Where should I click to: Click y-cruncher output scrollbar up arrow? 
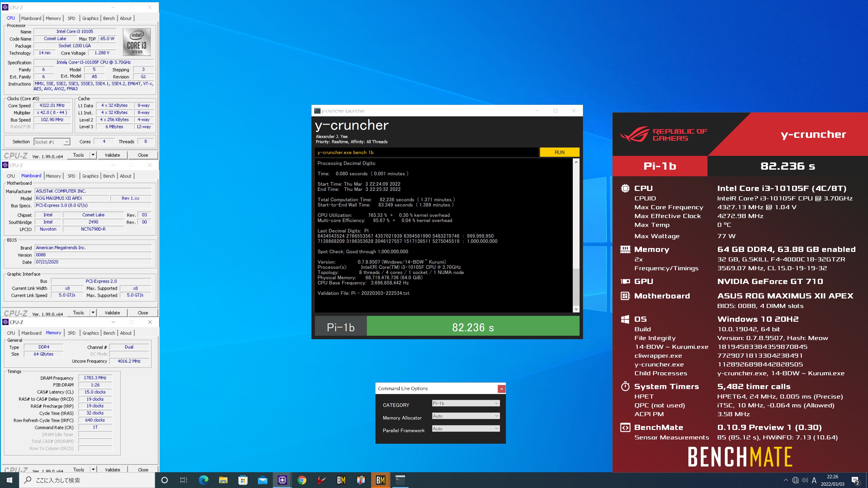pos(576,162)
